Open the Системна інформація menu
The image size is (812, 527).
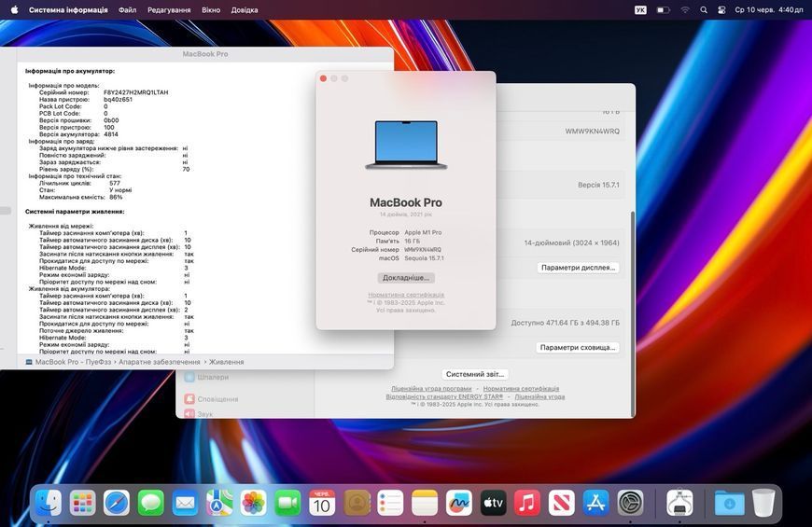point(68,10)
